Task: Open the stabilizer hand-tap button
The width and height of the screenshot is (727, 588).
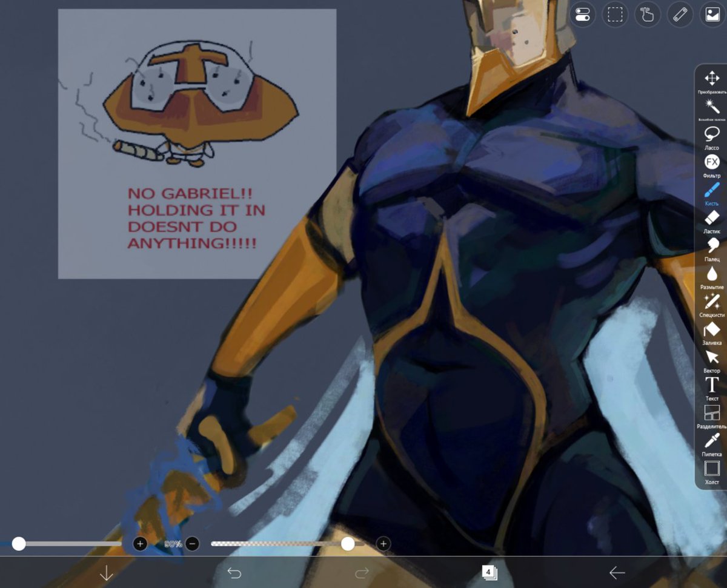Action: tap(648, 15)
